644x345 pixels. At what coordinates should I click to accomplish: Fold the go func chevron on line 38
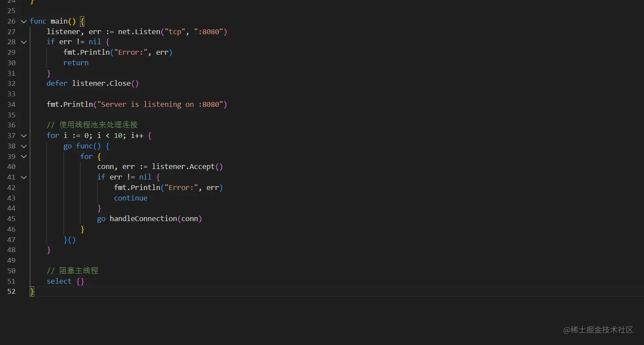tap(24, 146)
